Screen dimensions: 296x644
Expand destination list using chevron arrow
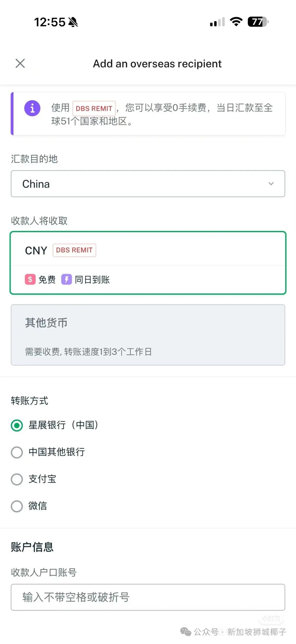tap(271, 184)
